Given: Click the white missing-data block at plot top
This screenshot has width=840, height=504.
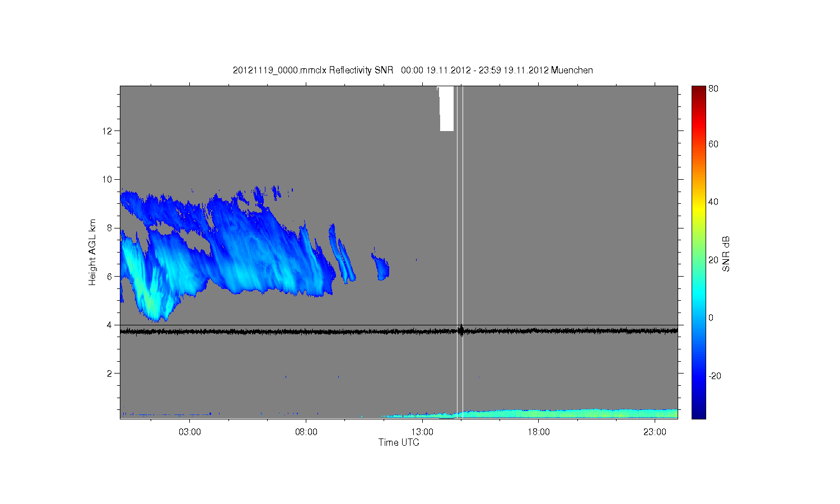Looking at the screenshot, I should pyautogui.click(x=446, y=109).
